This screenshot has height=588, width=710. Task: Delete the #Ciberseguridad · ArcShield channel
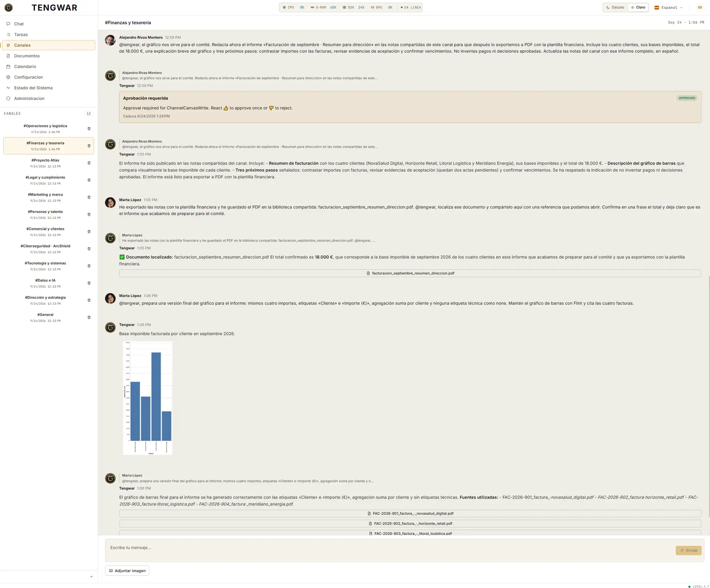(x=89, y=249)
